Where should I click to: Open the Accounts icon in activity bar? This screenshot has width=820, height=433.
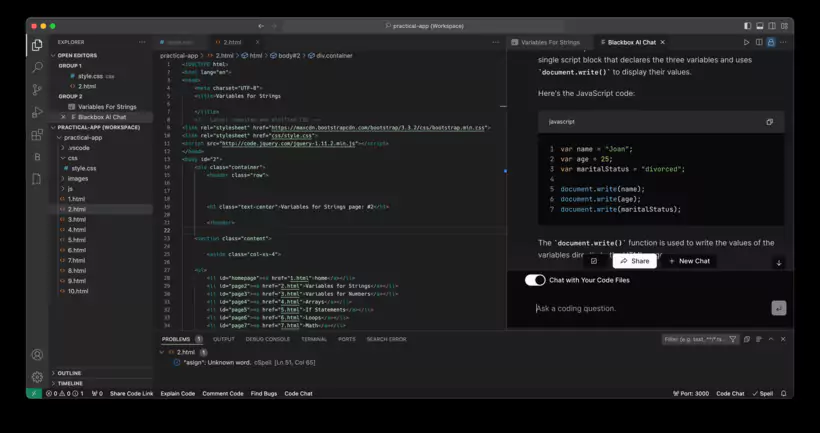pos(37,355)
